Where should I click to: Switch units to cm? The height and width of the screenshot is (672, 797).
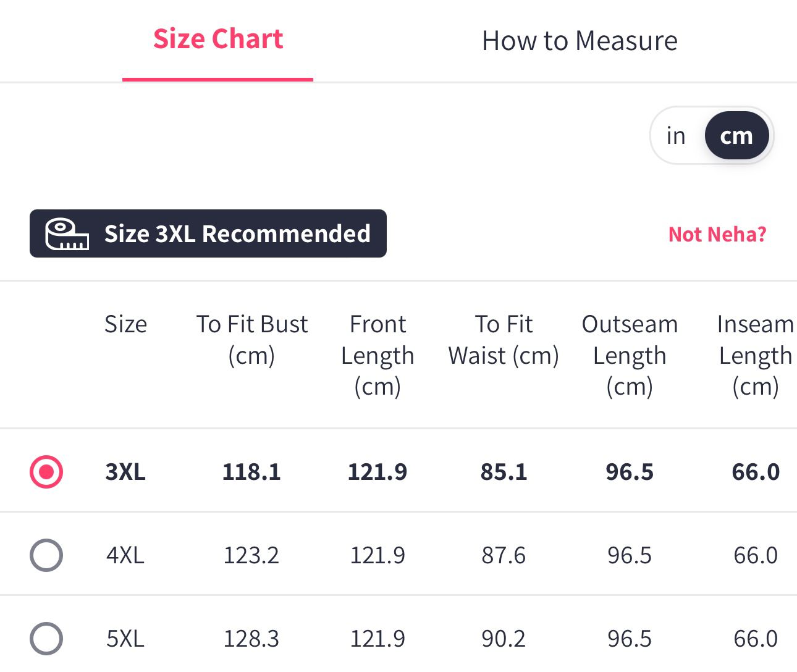pos(736,136)
